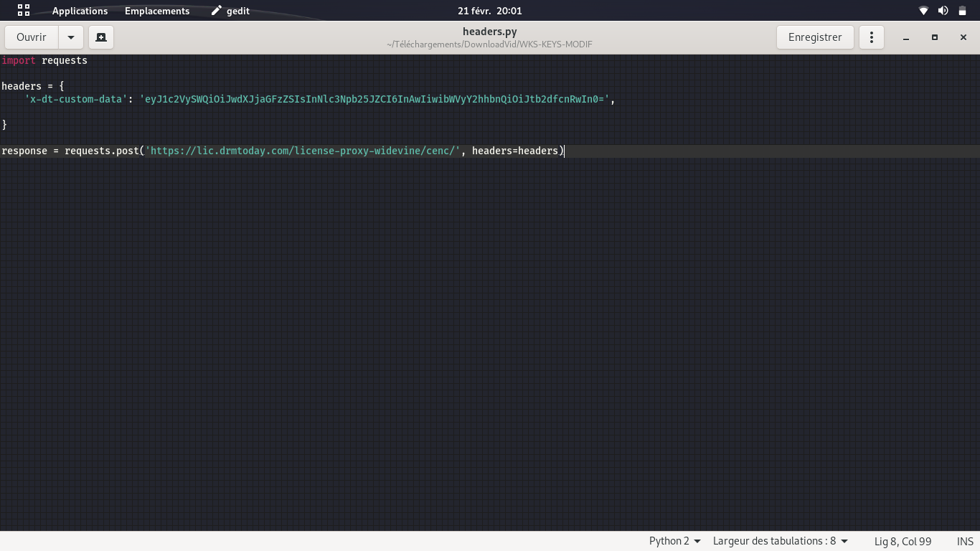The height and width of the screenshot is (551, 980).
Task: Maximize the gedit window
Action: point(935,37)
